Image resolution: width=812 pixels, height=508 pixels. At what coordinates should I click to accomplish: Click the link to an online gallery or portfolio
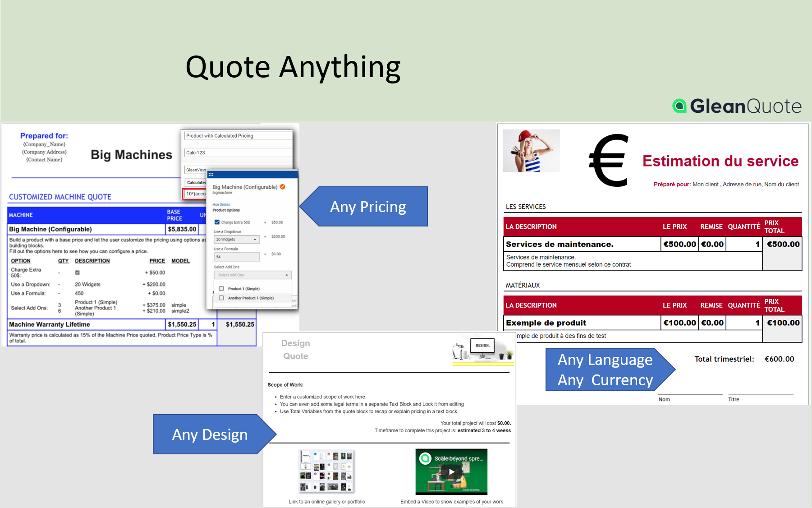coord(326,501)
